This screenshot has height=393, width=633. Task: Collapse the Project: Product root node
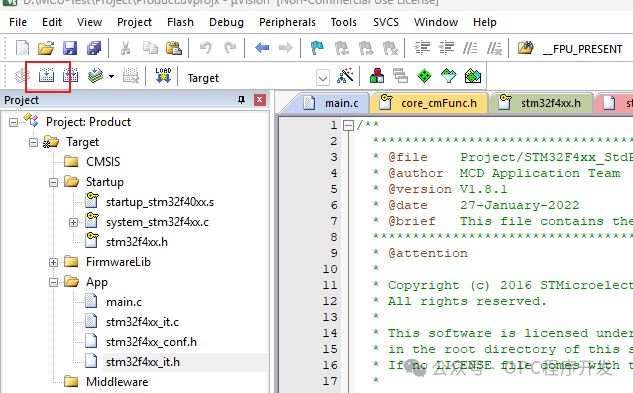pyautogui.click(x=13, y=122)
